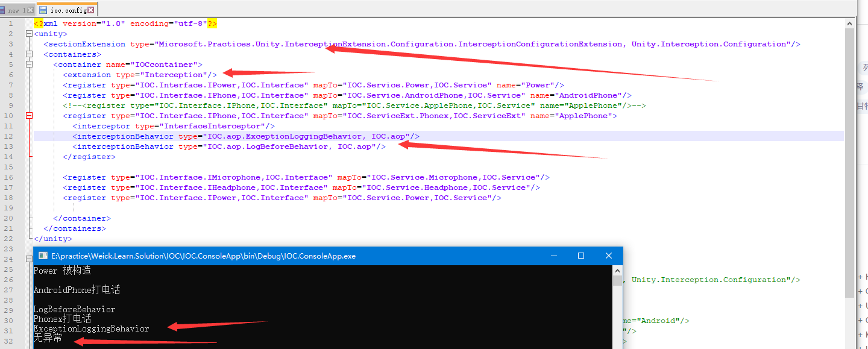Place cursor on the highlighted interceptionBehavior line

point(241,136)
